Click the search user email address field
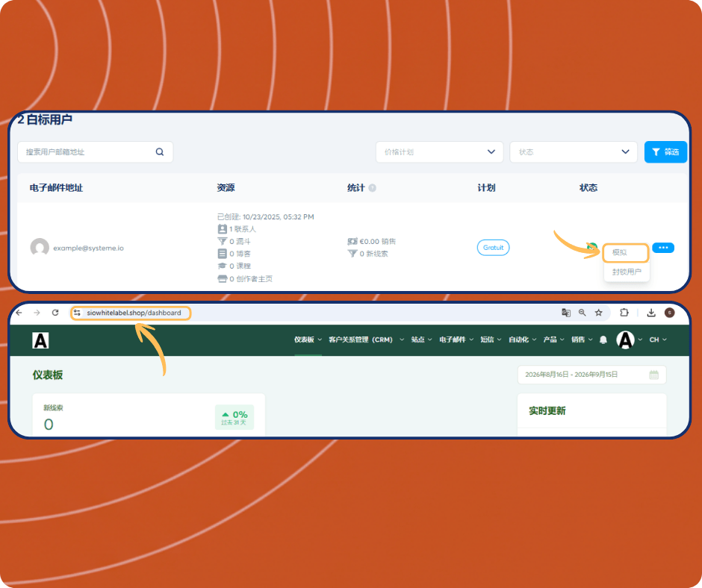Screen dimensions: 702x588 pos(96,152)
